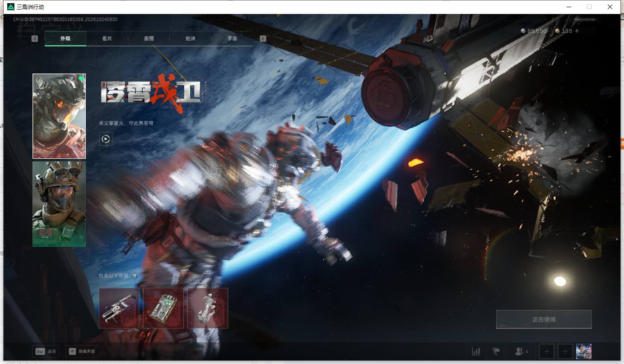Click the plus icon to add currency
This screenshot has width=624, height=364.
pos(577,31)
